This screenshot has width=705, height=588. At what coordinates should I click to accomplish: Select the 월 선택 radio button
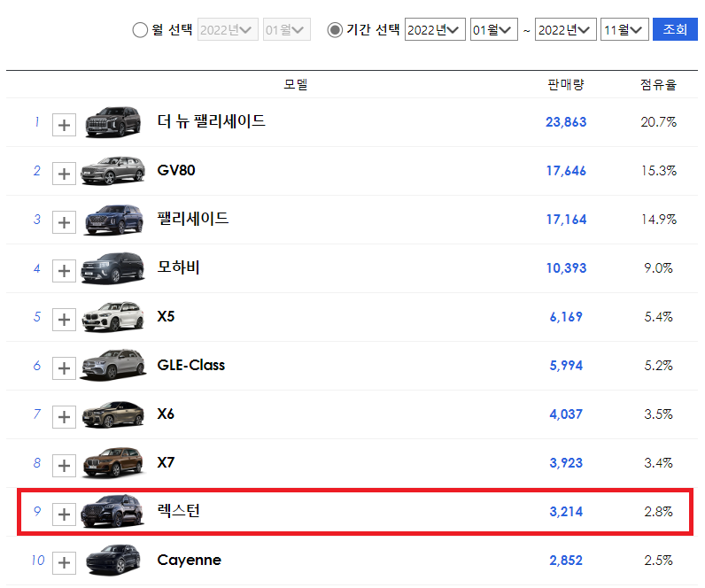pyautogui.click(x=140, y=30)
